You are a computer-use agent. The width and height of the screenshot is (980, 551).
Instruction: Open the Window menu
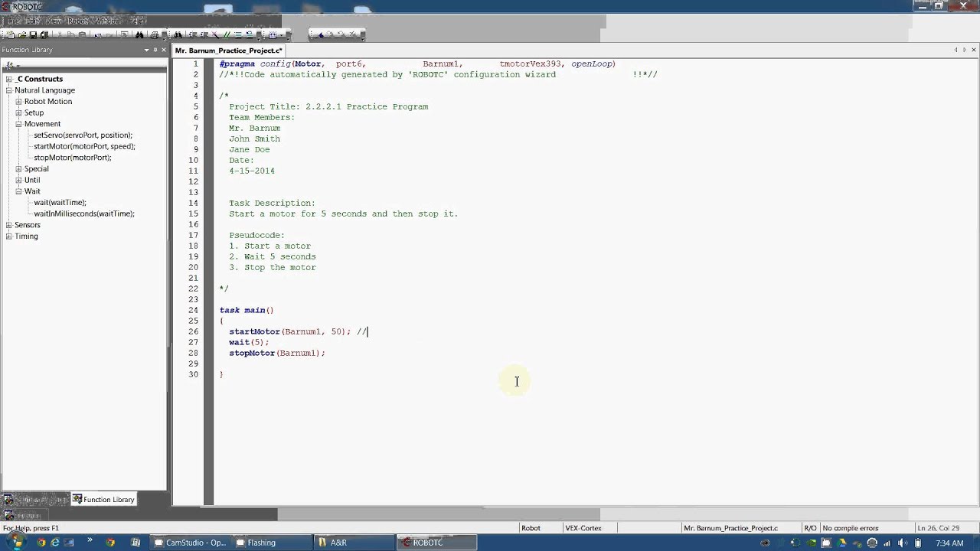point(108,21)
